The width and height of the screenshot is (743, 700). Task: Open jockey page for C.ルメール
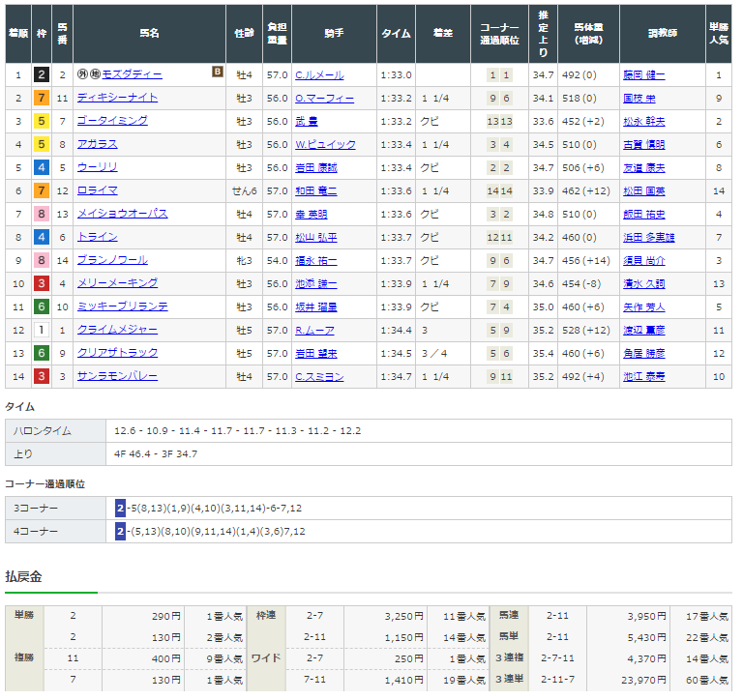click(x=319, y=75)
